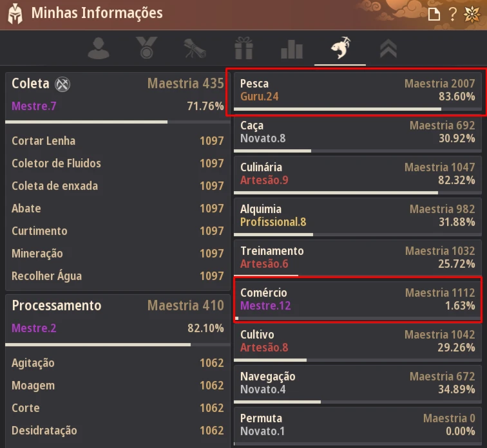
Task: Open the double chevron upgrade tab icon
Action: coord(388,49)
